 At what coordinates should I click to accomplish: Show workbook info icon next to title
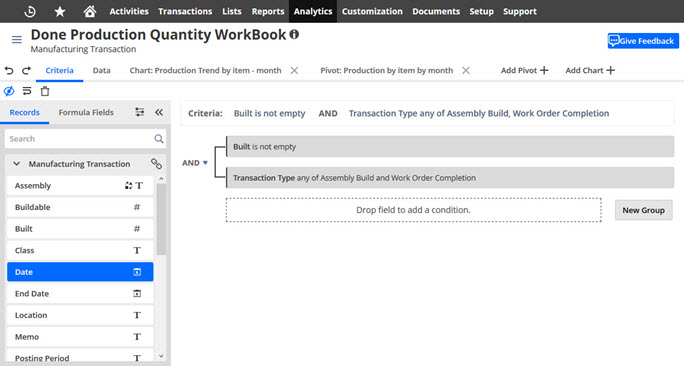[x=294, y=34]
